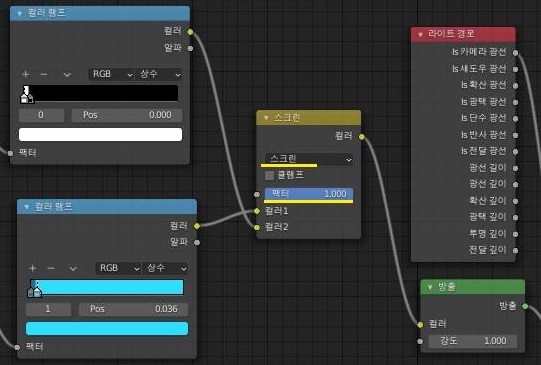
Task: Click the Pos field showing 0.000
Action: coord(127,115)
